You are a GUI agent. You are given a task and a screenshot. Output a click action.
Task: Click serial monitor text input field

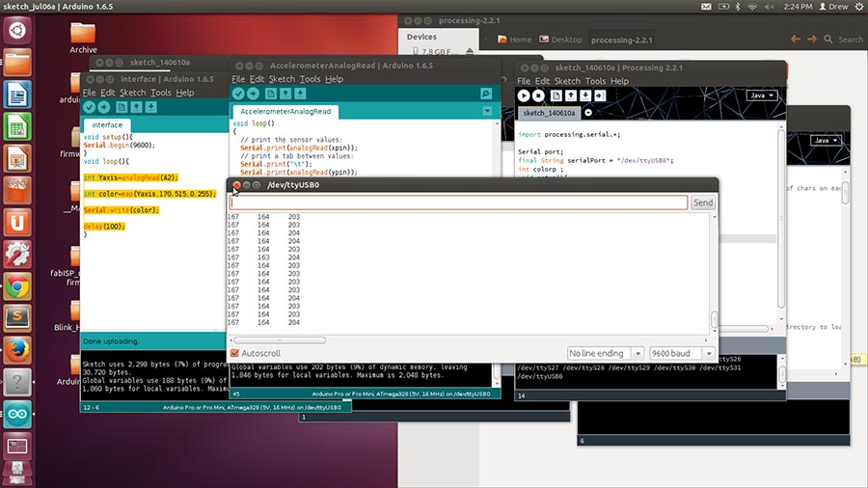click(x=459, y=203)
